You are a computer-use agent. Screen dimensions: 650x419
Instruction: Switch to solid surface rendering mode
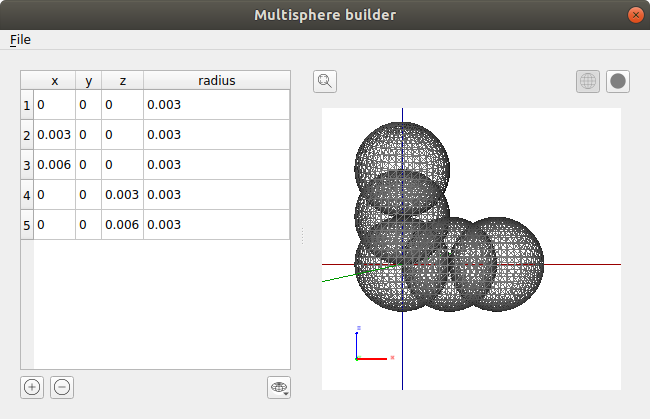pos(618,81)
